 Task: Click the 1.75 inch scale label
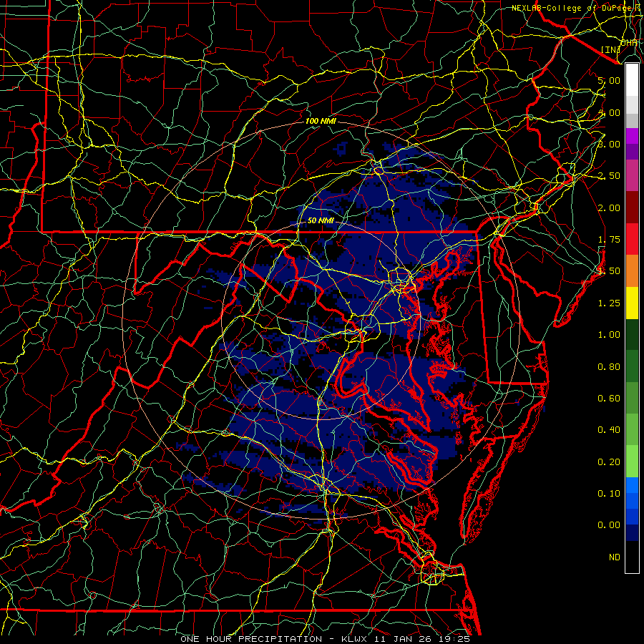(x=609, y=240)
